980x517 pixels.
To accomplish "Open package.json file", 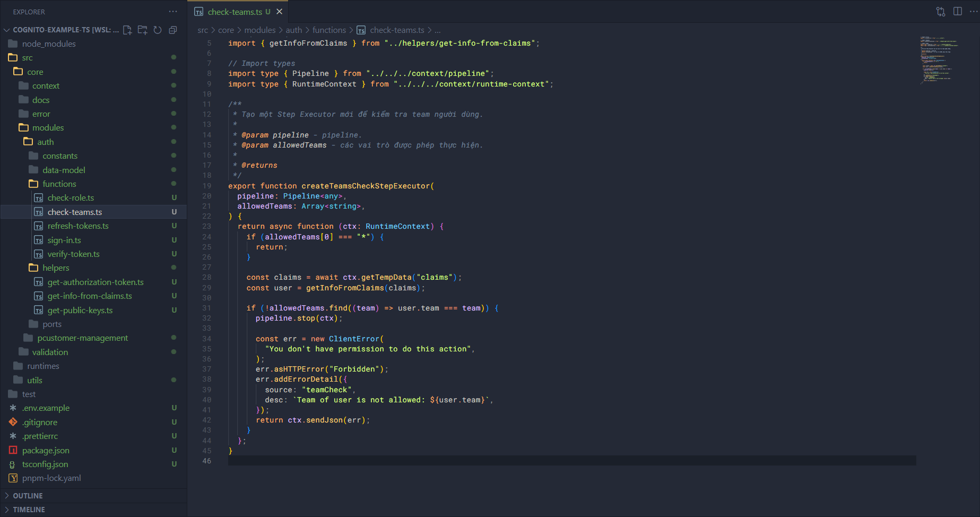I will (46, 451).
